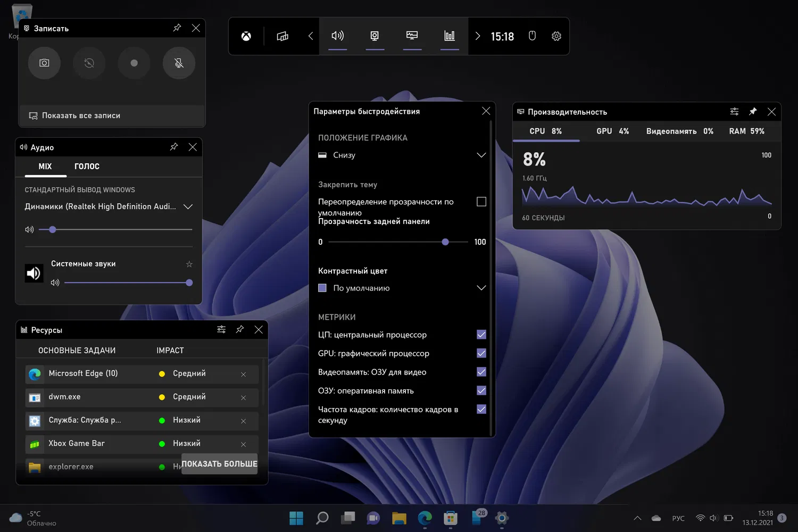Open performance options in Производительность widget
Screen dimensions: 798x532
pos(734,112)
